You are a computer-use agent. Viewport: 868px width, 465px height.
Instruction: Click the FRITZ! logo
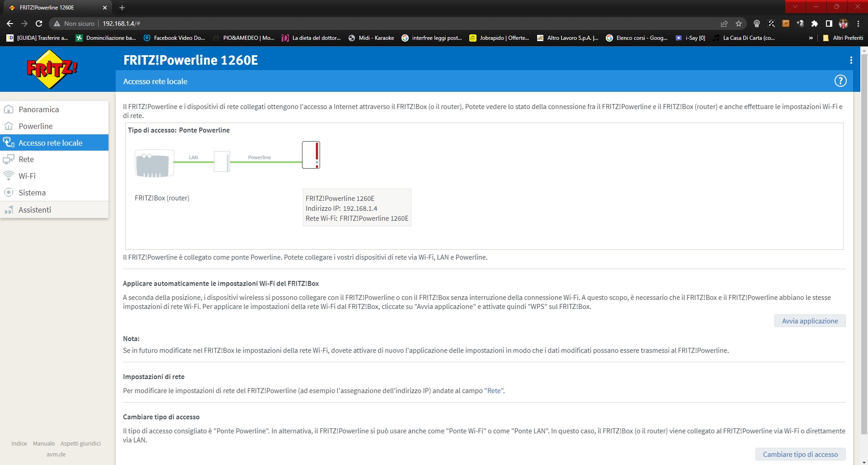52,69
